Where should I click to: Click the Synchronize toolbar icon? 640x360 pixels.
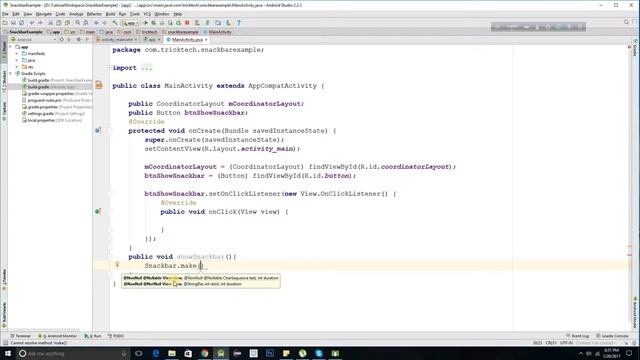(x=22, y=23)
